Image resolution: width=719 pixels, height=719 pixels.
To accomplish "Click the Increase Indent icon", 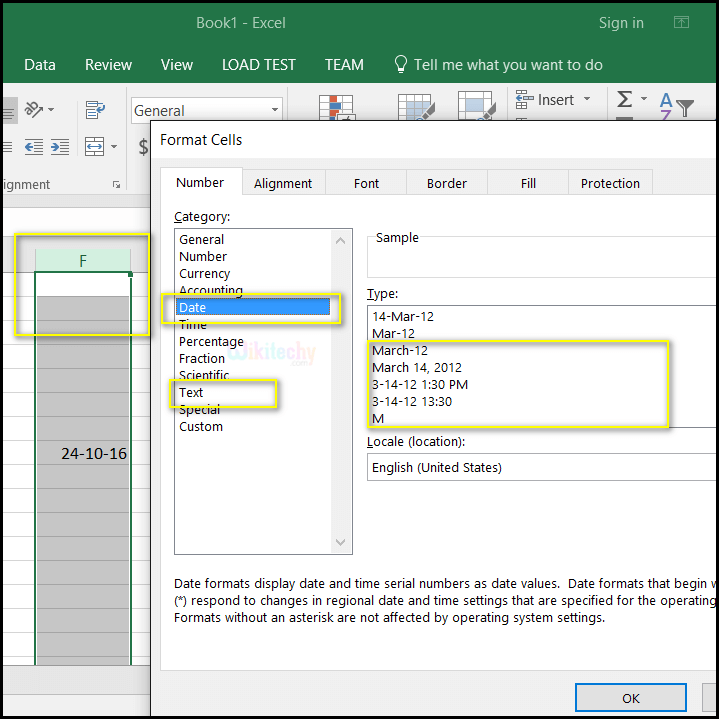I will (x=60, y=147).
